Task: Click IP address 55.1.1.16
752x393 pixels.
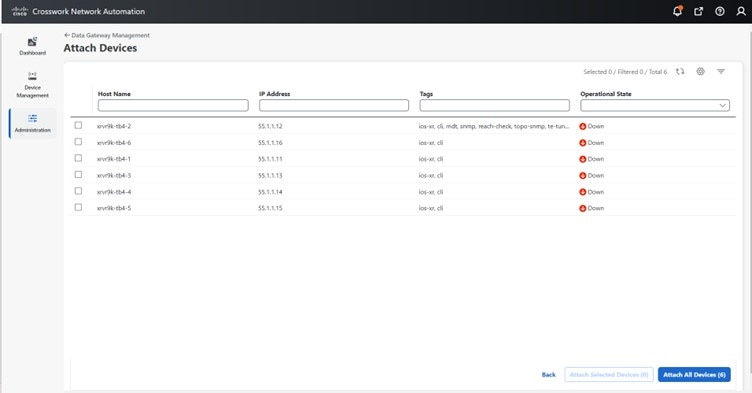Action: tap(270, 143)
